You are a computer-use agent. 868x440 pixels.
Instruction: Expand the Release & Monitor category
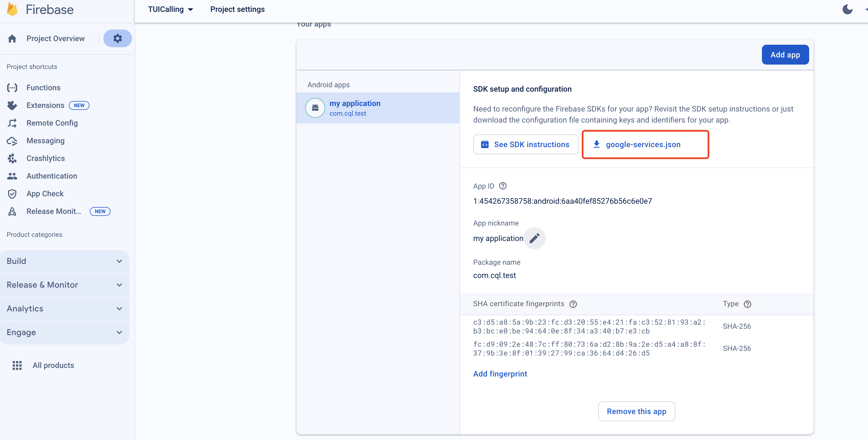click(x=64, y=285)
